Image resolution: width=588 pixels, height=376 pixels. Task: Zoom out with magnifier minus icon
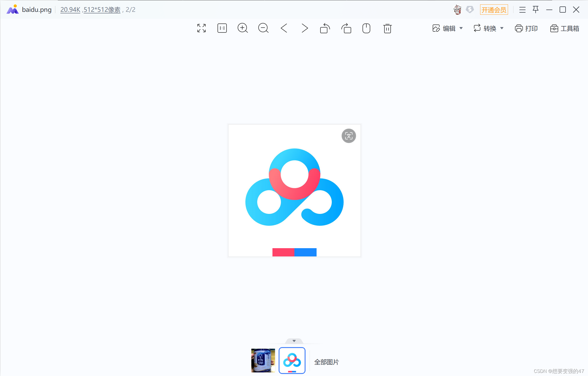pyautogui.click(x=263, y=28)
